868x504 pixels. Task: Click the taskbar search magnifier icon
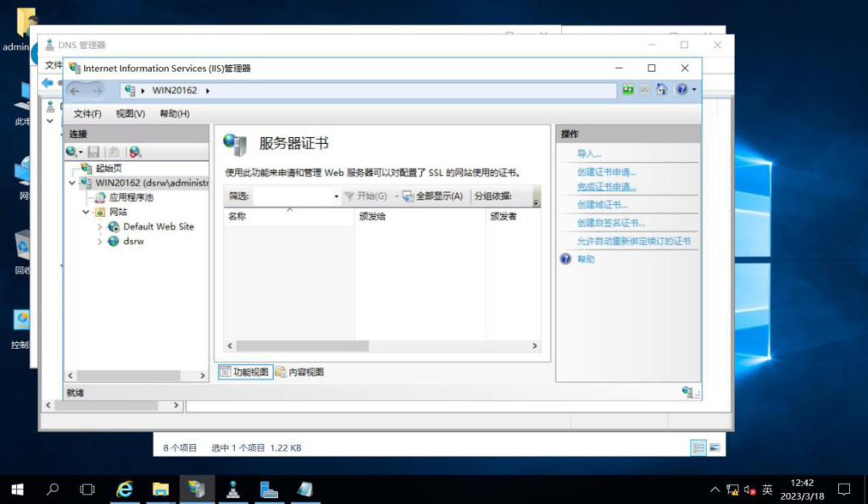tap(53, 490)
